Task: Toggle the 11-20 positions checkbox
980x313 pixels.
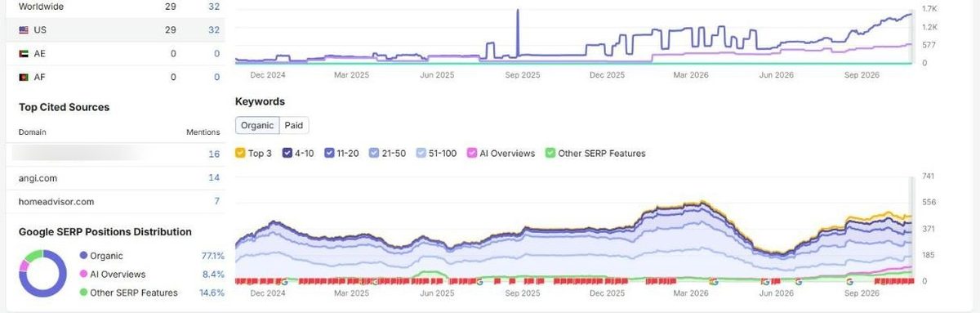Action: [x=329, y=153]
